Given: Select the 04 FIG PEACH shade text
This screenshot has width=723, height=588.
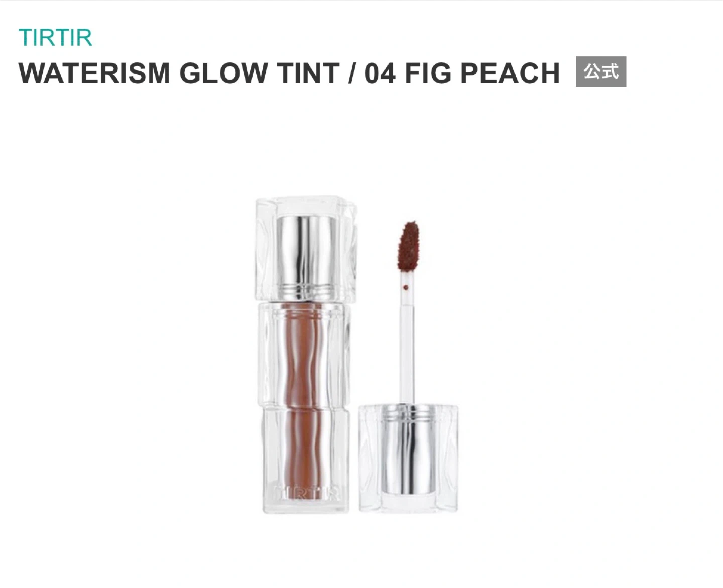Looking at the screenshot, I should click(462, 73).
